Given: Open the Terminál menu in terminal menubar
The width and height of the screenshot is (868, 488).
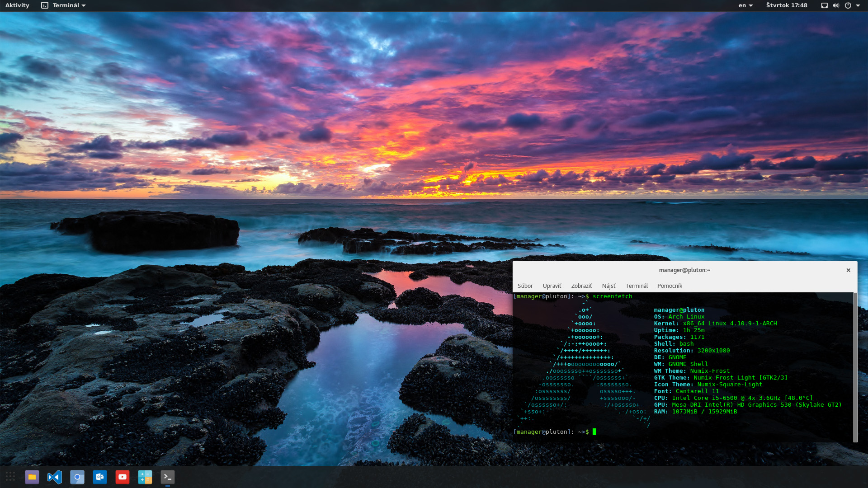Looking at the screenshot, I should point(637,286).
